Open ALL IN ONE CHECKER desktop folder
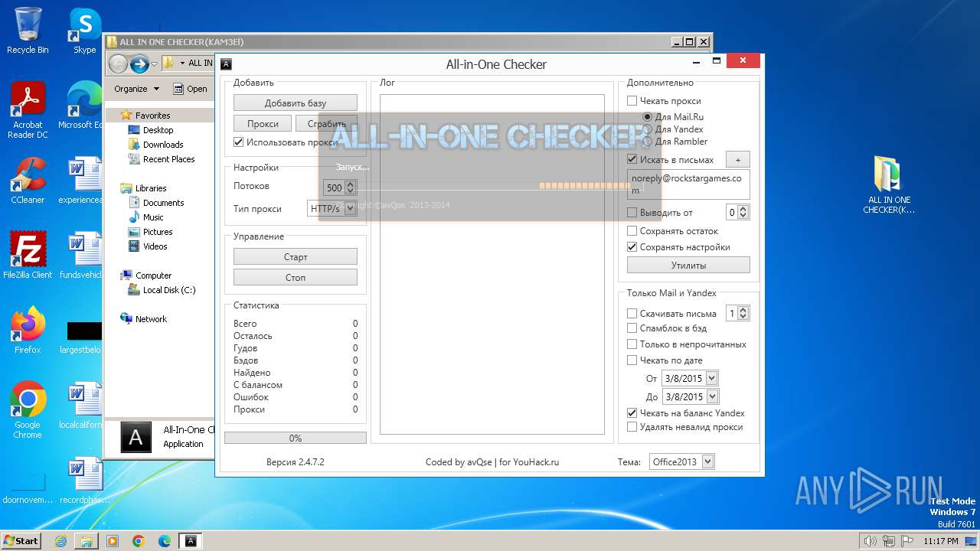This screenshot has width=980, height=551. tap(889, 185)
